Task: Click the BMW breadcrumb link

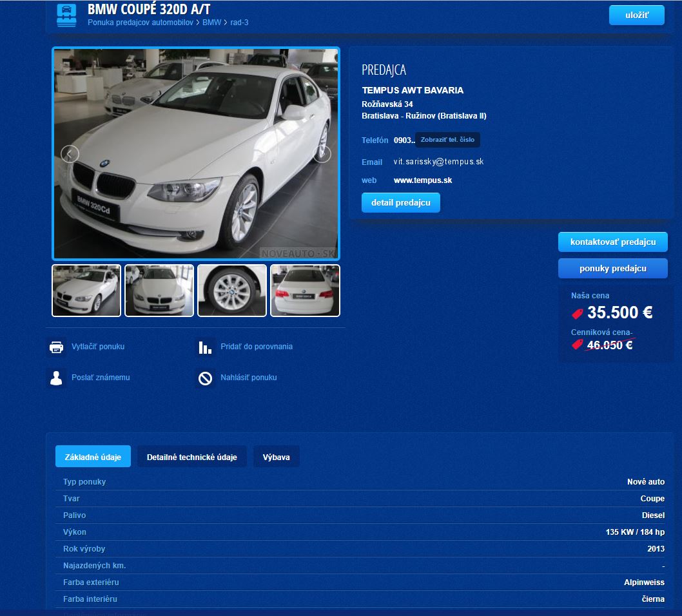Action: [x=211, y=23]
